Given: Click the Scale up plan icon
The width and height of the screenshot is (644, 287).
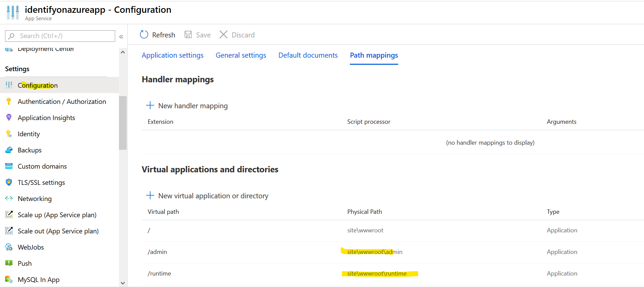Looking at the screenshot, I should coord(9,214).
